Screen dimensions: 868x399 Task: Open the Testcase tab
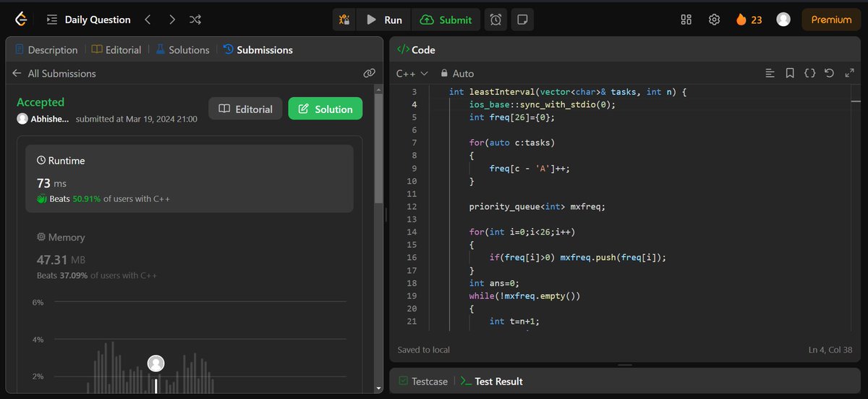tap(422, 381)
